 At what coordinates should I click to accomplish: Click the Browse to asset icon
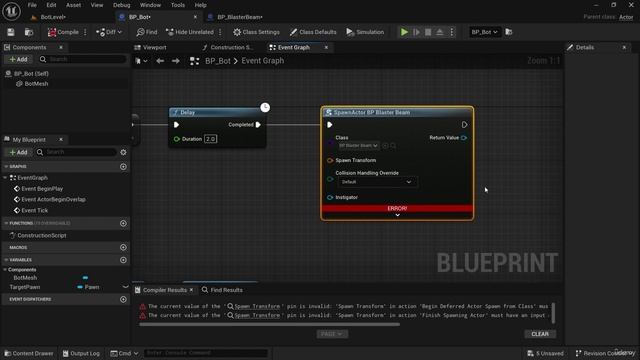(29, 32)
